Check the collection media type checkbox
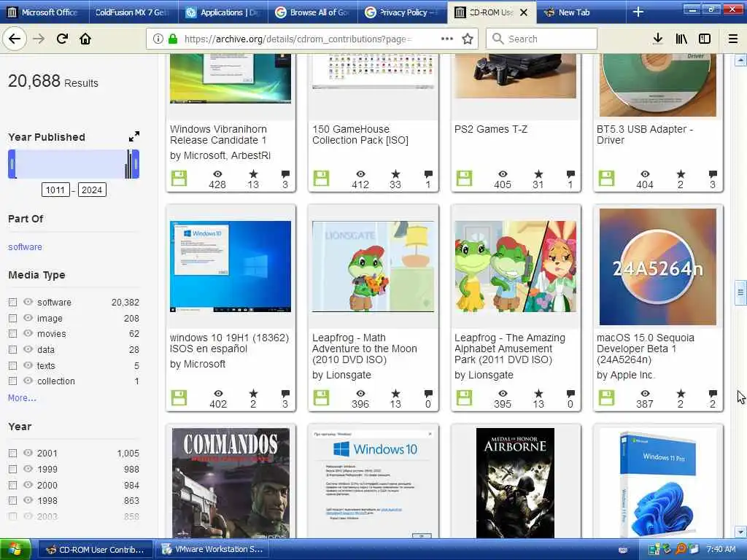This screenshot has height=560, width=747. coord(13,381)
